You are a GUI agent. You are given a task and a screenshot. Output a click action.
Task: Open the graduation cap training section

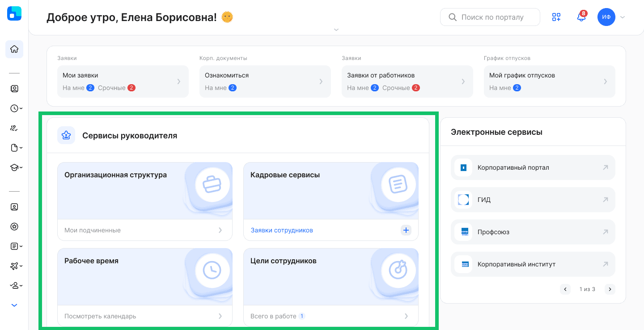[x=16, y=167]
